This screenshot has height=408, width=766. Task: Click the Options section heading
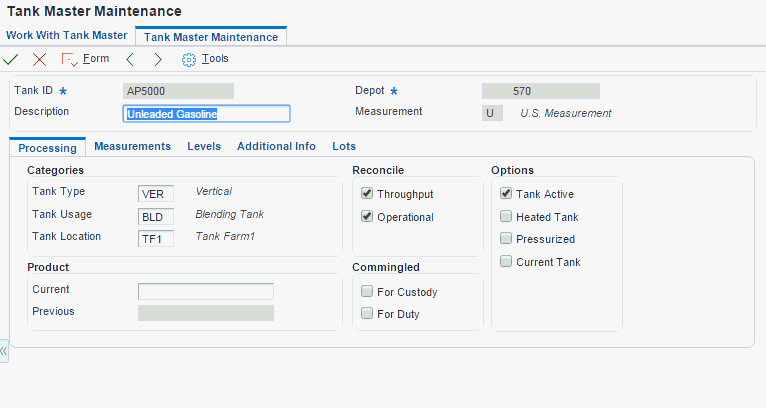point(512,170)
